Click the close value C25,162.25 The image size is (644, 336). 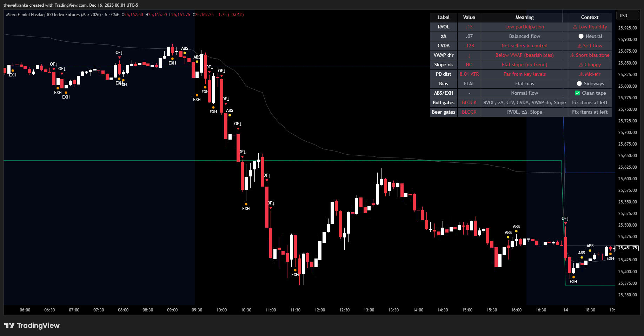pyautogui.click(x=203, y=15)
